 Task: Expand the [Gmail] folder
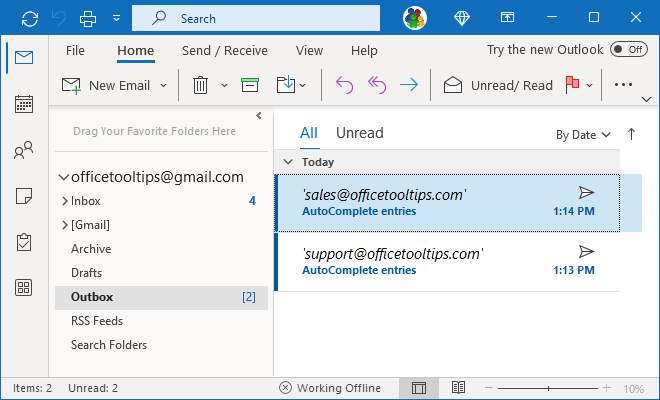(x=65, y=225)
